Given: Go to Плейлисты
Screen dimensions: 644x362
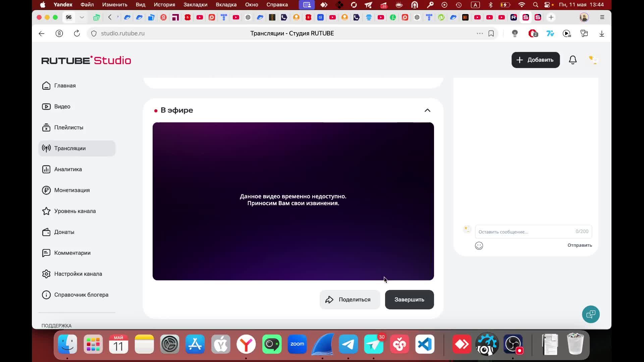Looking at the screenshot, I should pos(77,127).
